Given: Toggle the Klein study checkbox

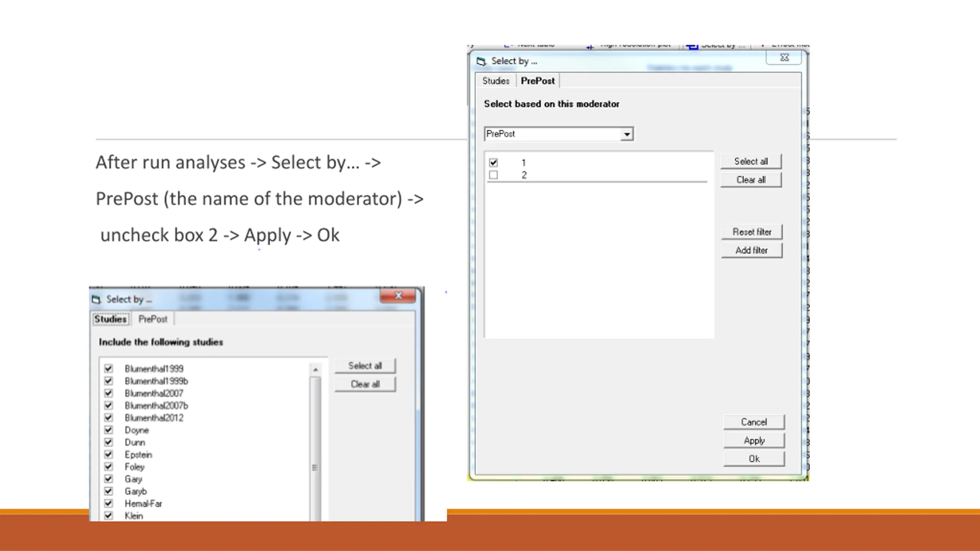Looking at the screenshot, I should pyautogui.click(x=109, y=515).
